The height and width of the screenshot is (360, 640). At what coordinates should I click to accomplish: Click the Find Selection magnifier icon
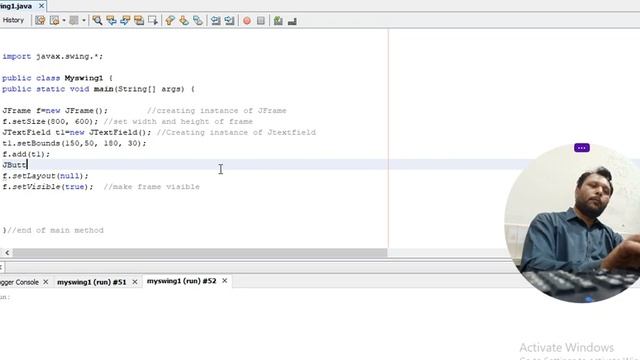97,20
